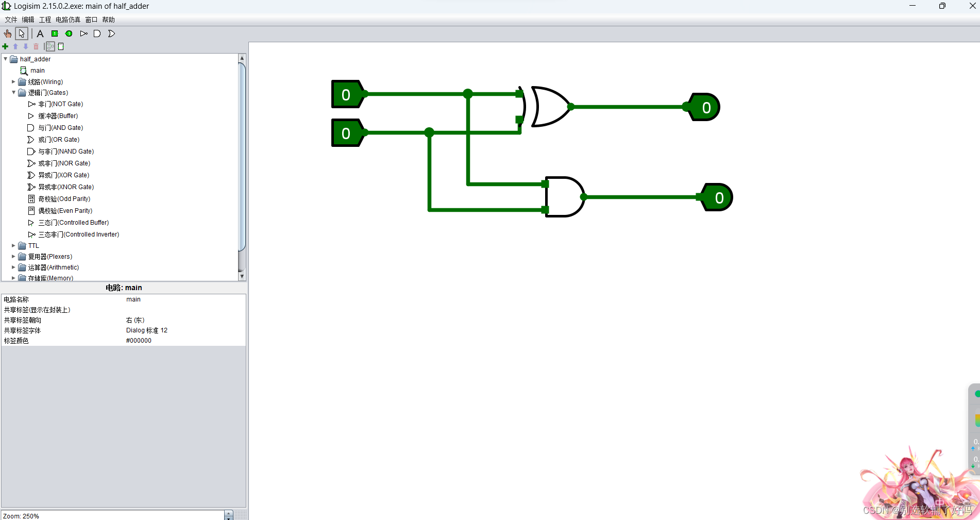Click the component tree scrollbar thumb

[x=242, y=157]
